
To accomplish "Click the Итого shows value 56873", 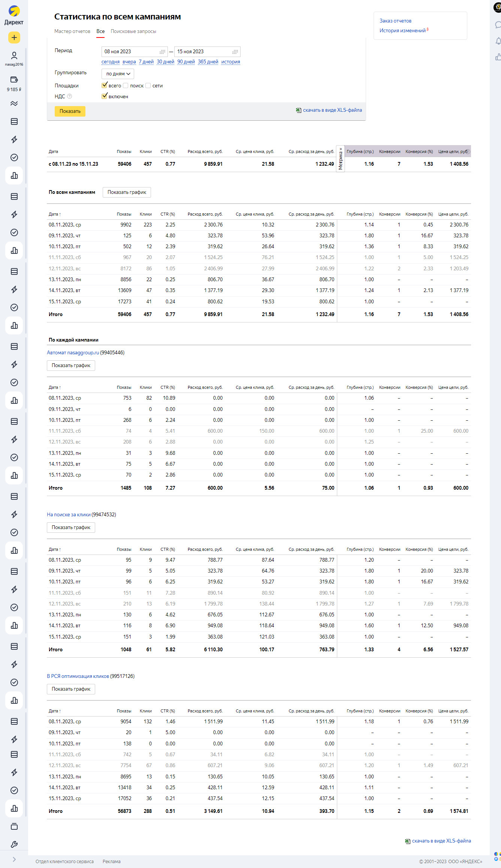I will (124, 811).
